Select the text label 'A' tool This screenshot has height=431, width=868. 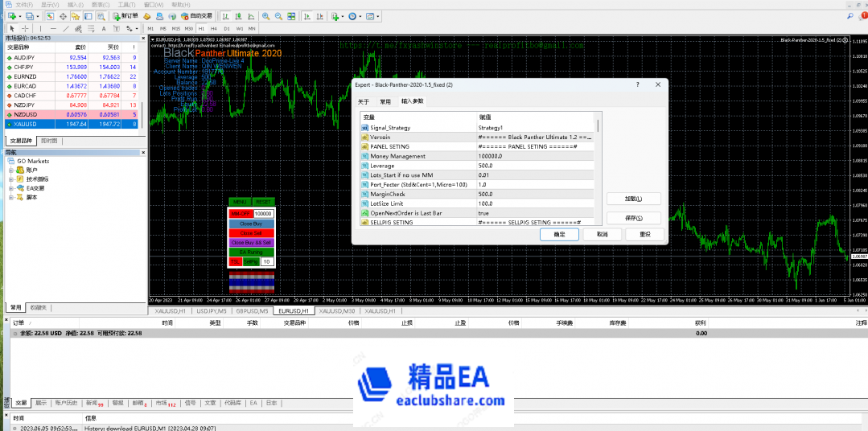[104, 28]
